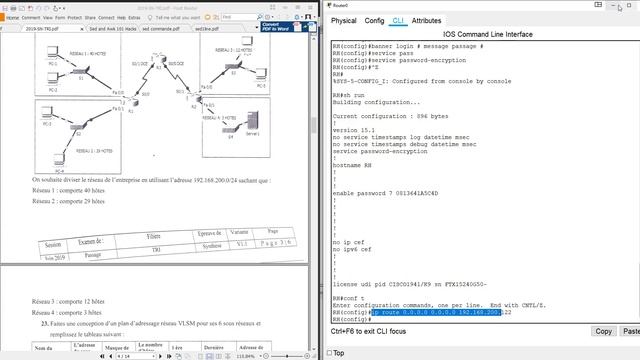Open the Connect ribbon tab
Screen dimensions: 640x360
coord(106,18)
